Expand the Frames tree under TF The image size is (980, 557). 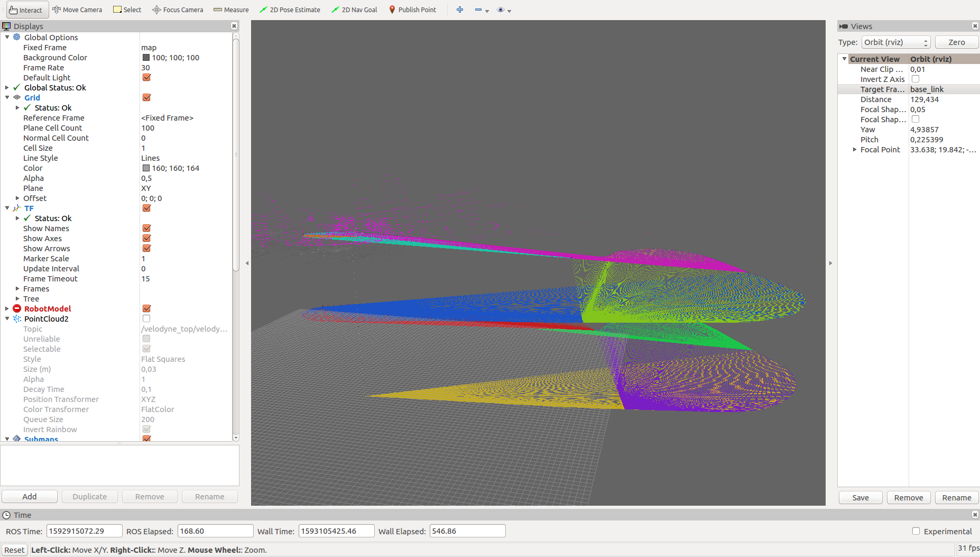(x=16, y=288)
